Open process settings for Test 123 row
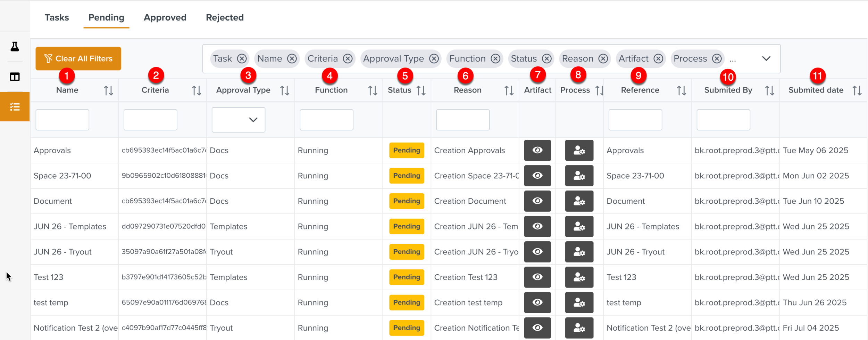Image resolution: width=868 pixels, height=340 pixels. [x=579, y=277]
